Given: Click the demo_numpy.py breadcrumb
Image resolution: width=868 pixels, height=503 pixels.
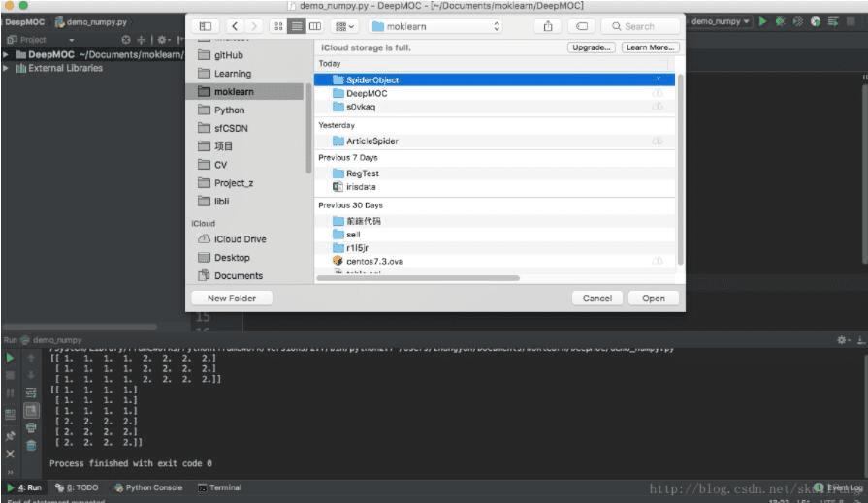Looking at the screenshot, I should click(91, 22).
